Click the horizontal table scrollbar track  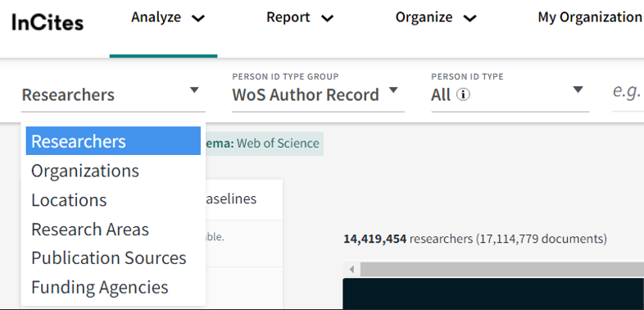[x=502, y=270]
